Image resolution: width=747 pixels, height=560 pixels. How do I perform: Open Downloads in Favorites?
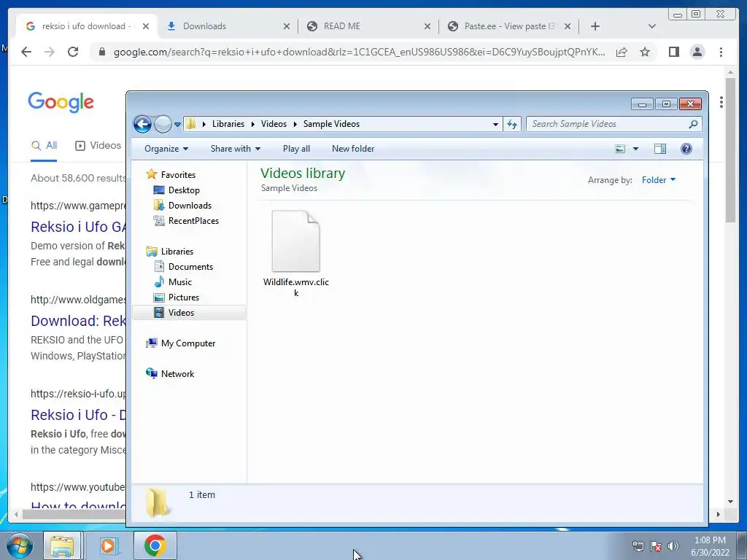[x=190, y=205]
